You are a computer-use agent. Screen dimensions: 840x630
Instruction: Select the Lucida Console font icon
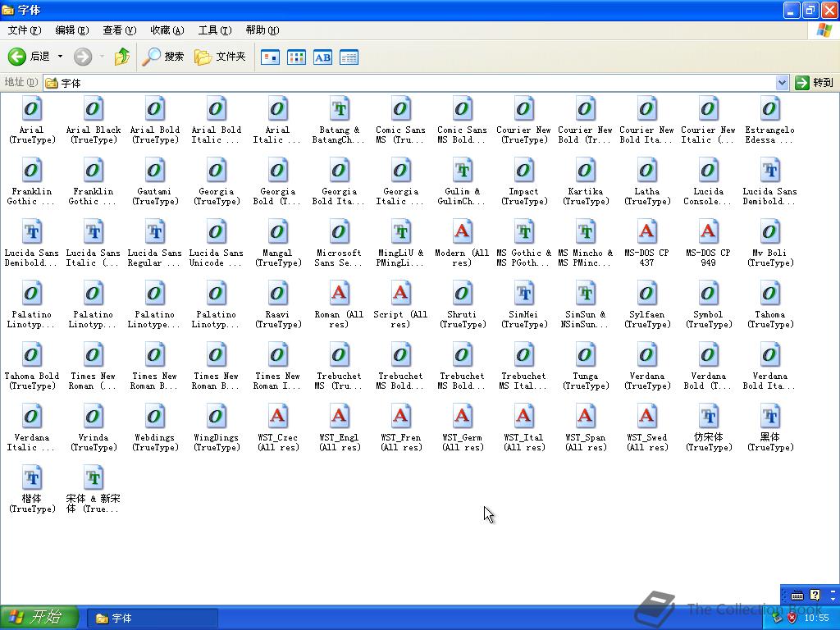click(x=708, y=171)
